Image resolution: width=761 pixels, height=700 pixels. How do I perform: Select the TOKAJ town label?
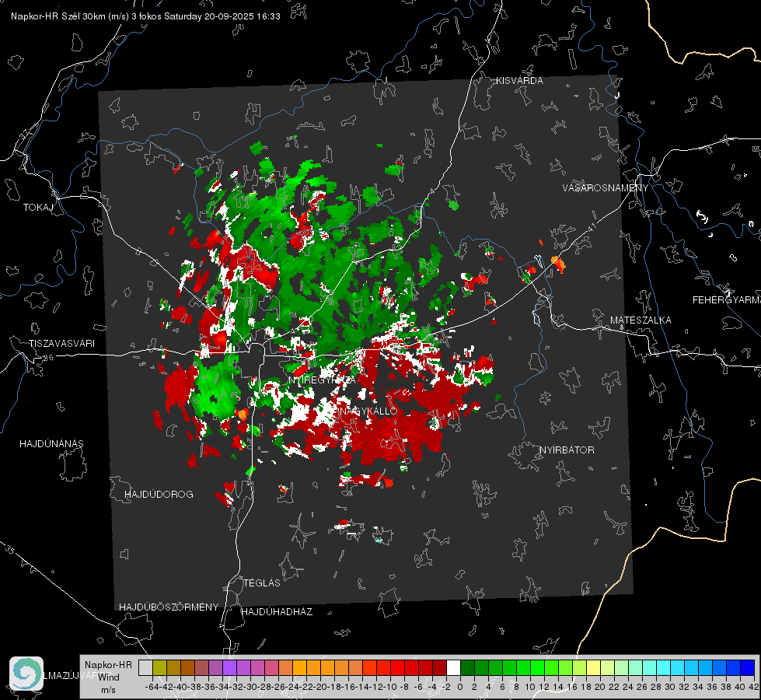(38, 208)
